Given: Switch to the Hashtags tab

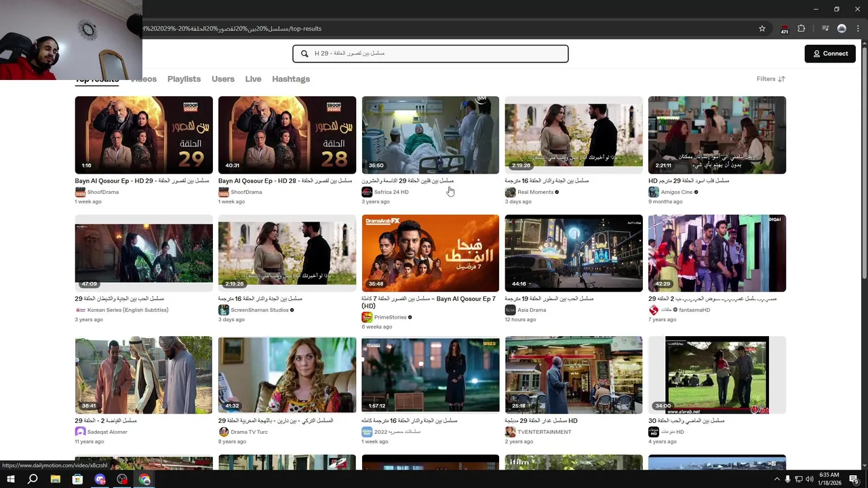Looking at the screenshot, I should pos(291,79).
